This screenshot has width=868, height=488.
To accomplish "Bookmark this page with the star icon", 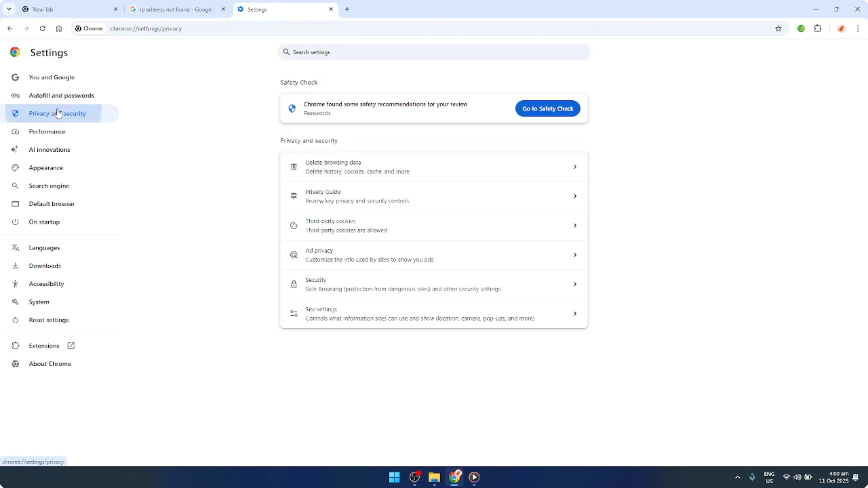I will pos(778,29).
